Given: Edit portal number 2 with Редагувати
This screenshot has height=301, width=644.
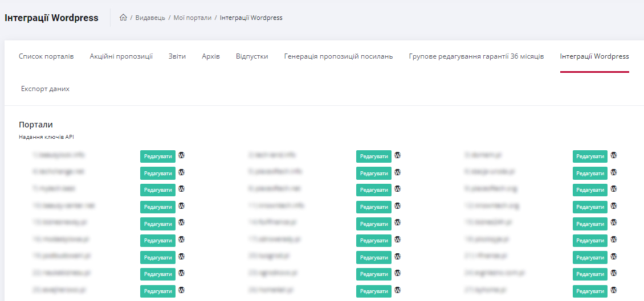Looking at the screenshot, I should [x=374, y=156].
